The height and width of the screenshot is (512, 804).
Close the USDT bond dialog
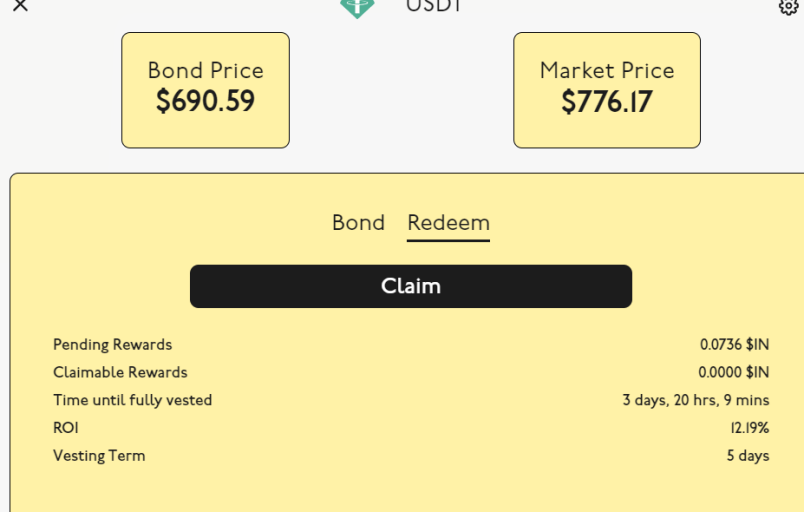pyautogui.click(x=20, y=5)
